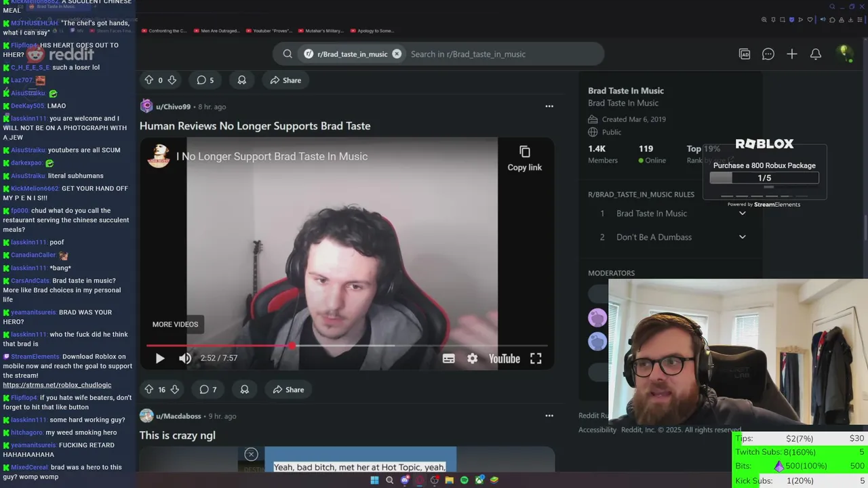Open bookmark 'Mutahar's Military...'
This screenshot has height=488, width=868.
tap(322, 30)
